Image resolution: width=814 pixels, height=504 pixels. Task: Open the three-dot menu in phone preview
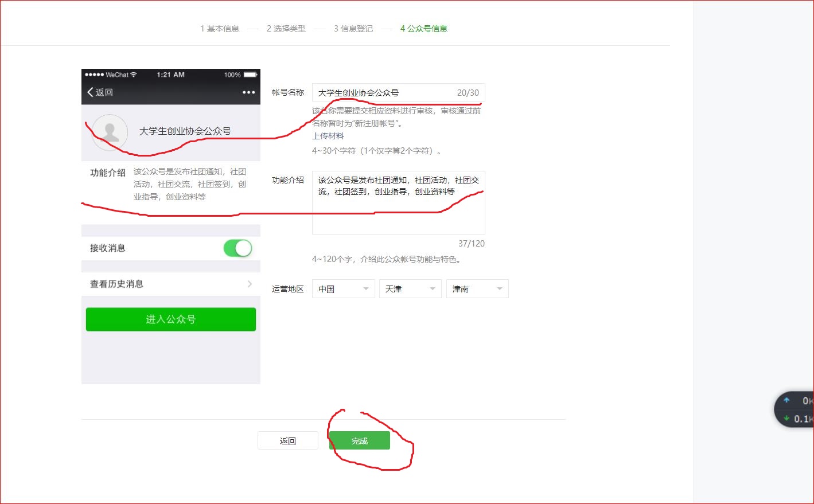pyautogui.click(x=248, y=92)
